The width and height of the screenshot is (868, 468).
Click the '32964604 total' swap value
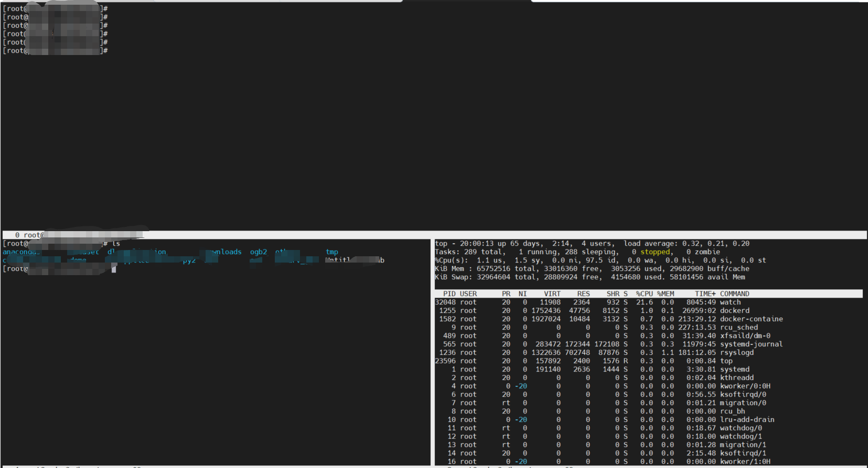[x=506, y=277]
